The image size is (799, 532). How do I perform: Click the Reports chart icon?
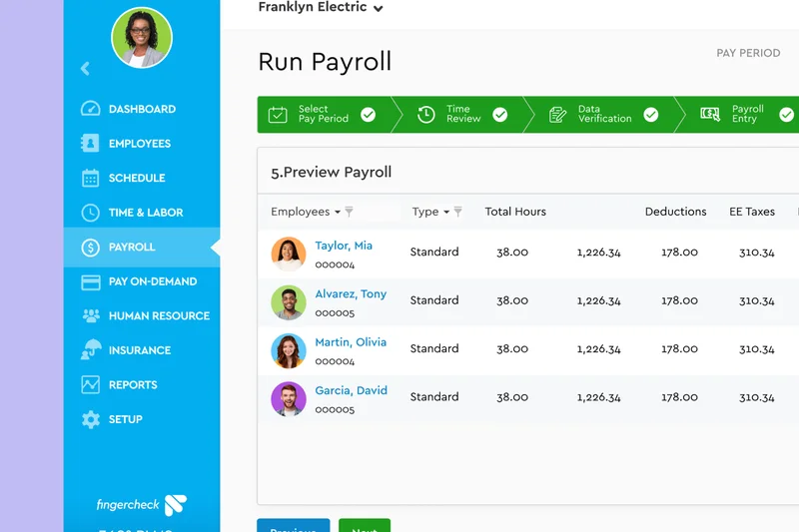[x=91, y=384]
